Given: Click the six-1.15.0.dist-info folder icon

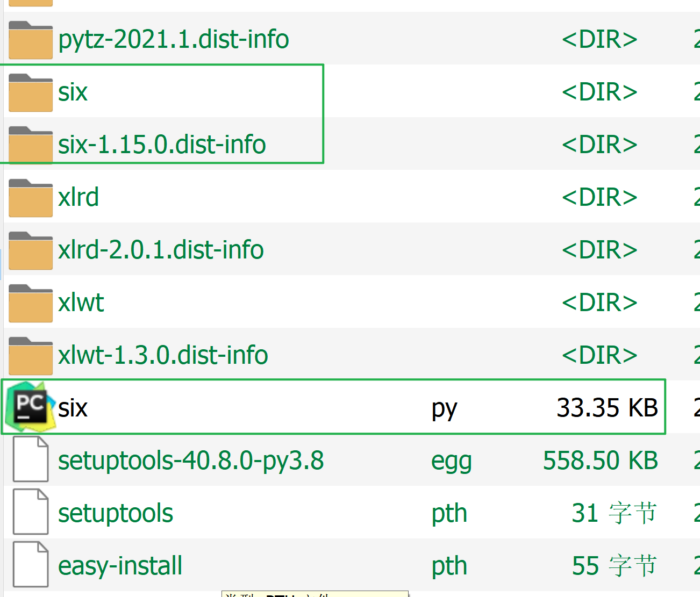Looking at the screenshot, I should click(30, 143).
